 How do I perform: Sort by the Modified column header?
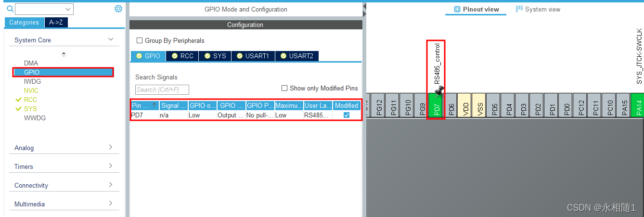347,105
